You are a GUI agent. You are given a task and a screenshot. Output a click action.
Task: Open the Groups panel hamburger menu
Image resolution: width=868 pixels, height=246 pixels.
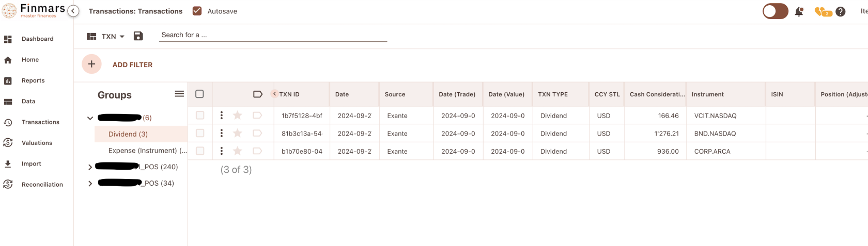click(179, 94)
